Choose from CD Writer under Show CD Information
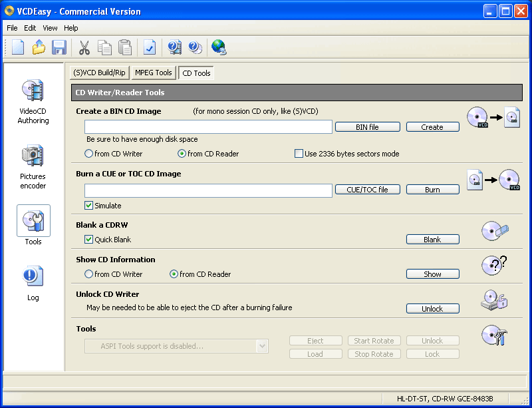Screen dimensions: 532x408 click(88, 274)
